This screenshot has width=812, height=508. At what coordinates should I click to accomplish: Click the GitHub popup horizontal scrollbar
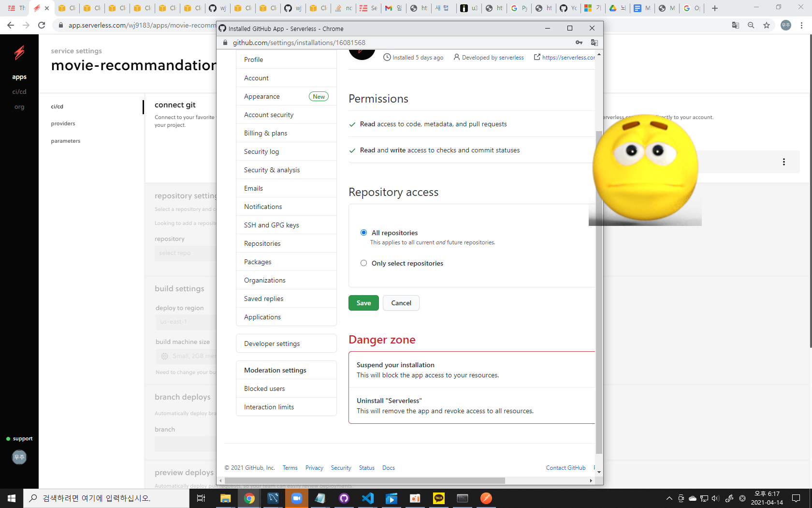(364, 480)
